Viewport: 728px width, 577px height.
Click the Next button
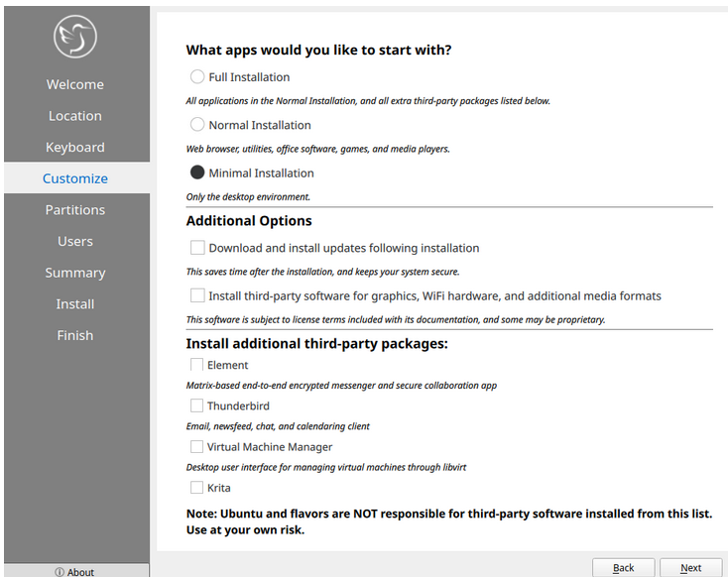point(690,568)
